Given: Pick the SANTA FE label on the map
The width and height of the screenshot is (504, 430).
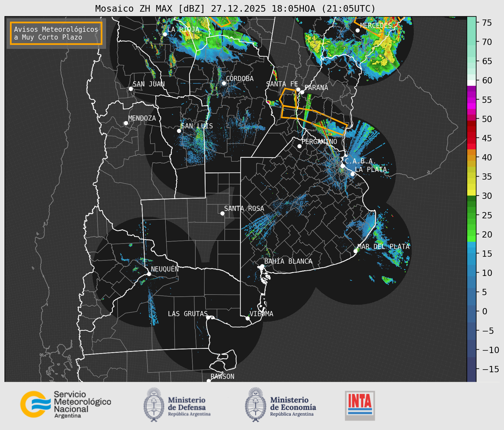Looking at the screenshot, I should tap(282, 84).
